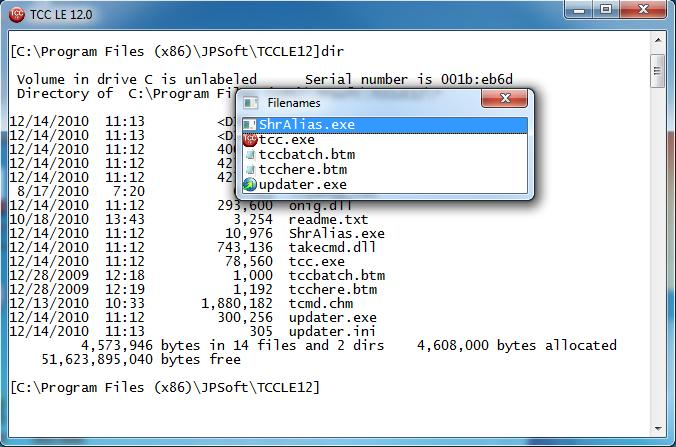Click tcmd.chm in directory listing
Screen dimensions: 676x447
click(x=321, y=303)
